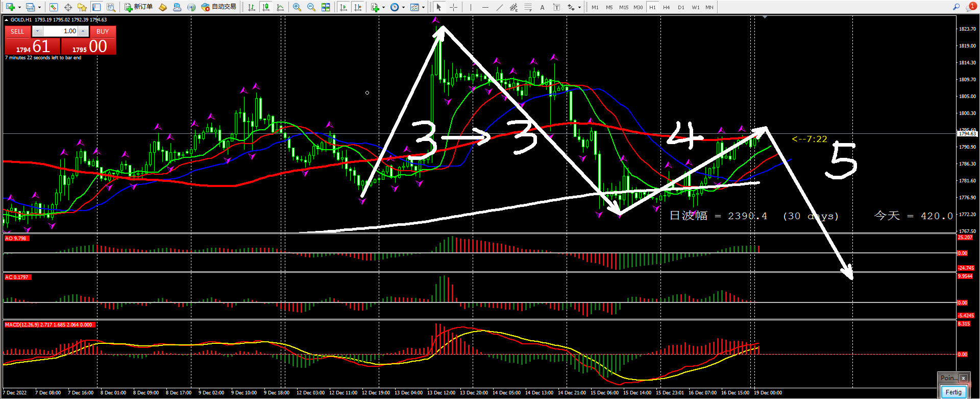
Task: Expand the indicators dropdown arrow
Action: pos(383,7)
